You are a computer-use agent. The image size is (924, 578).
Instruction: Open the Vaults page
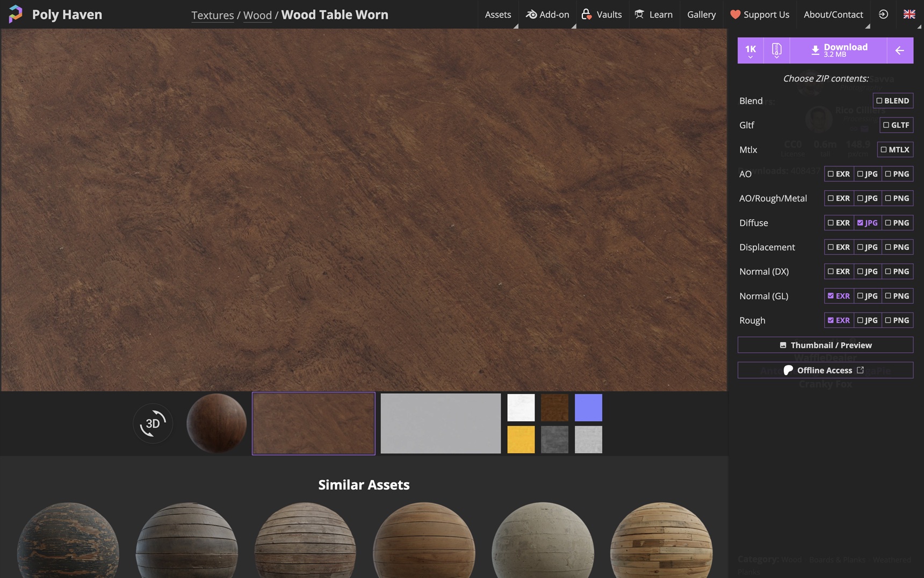pos(602,15)
